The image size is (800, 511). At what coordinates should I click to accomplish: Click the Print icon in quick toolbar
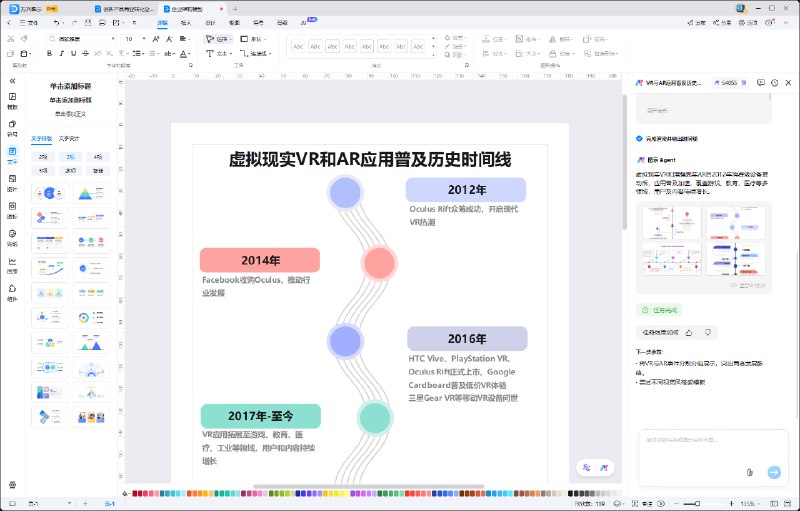coord(102,23)
